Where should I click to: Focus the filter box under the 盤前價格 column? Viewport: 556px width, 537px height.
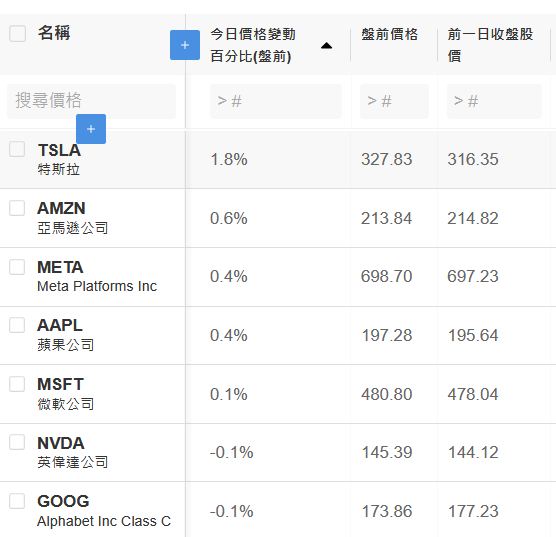click(x=394, y=101)
